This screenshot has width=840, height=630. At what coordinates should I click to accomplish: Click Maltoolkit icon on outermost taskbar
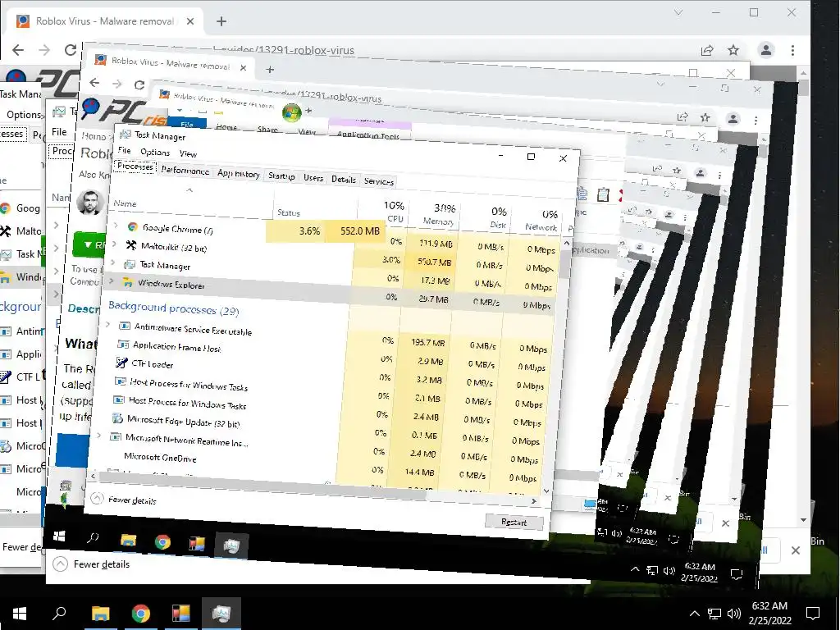(x=181, y=613)
